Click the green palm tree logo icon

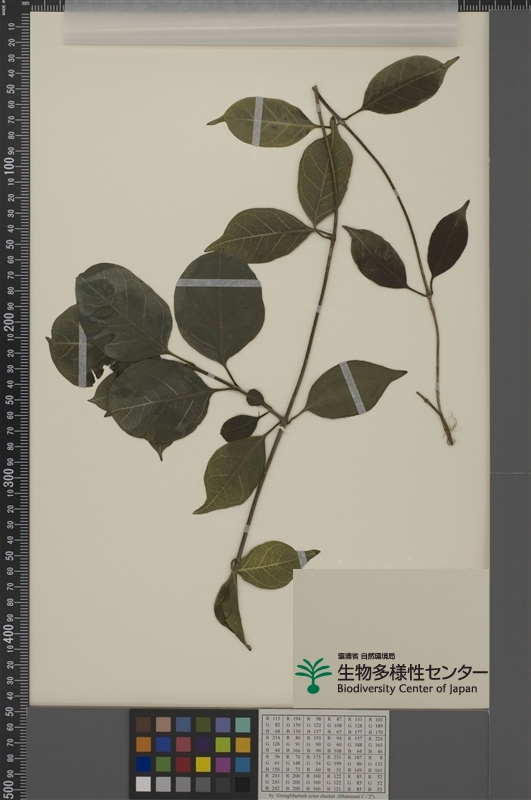pos(313,676)
